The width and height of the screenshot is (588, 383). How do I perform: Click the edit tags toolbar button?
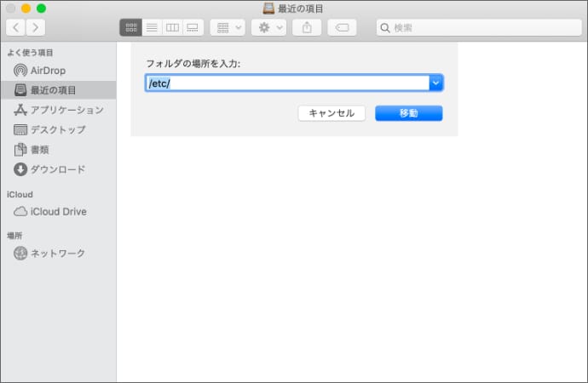(x=342, y=27)
